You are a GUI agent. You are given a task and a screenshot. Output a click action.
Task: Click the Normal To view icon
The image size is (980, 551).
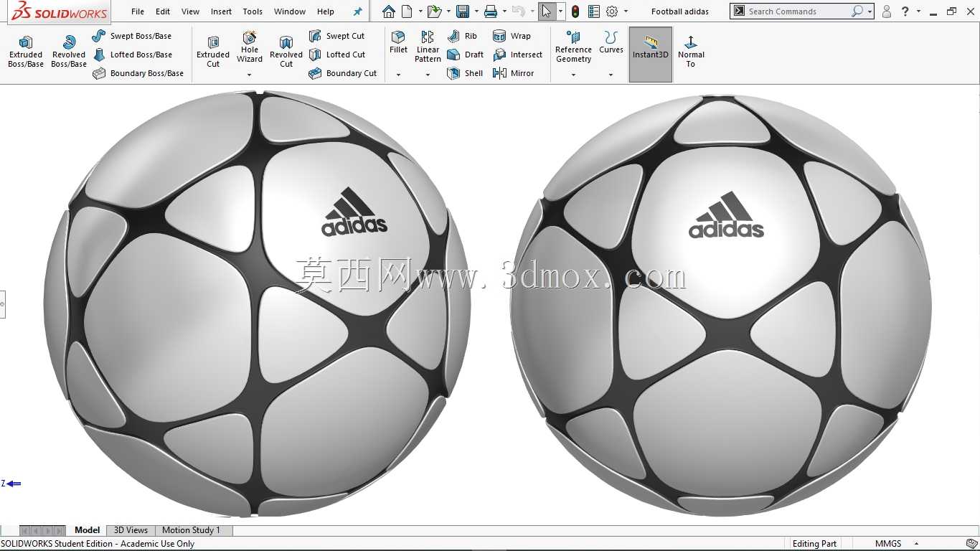[691, 52]
